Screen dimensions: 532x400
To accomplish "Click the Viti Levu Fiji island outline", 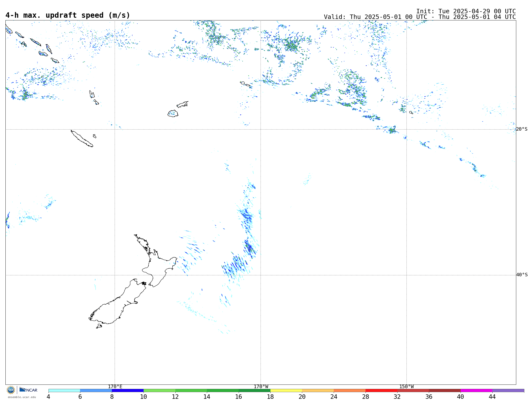I will point(173,113).
